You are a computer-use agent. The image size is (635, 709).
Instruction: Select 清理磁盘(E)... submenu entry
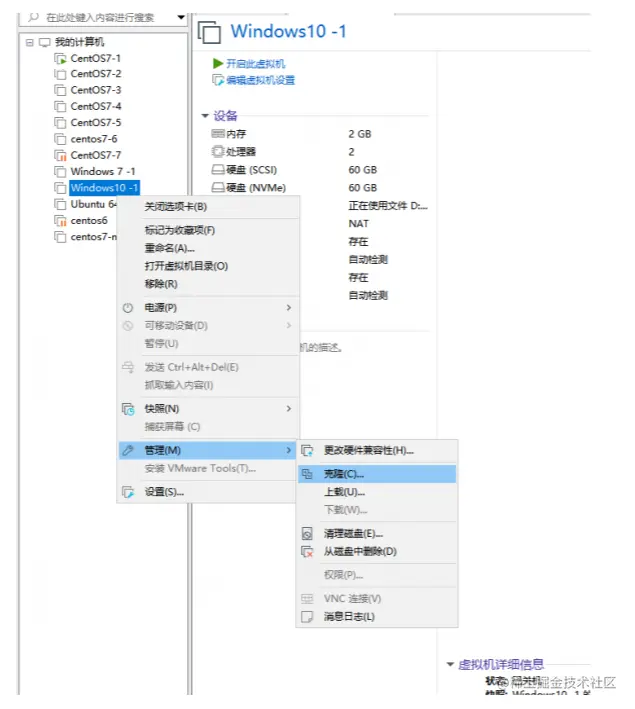point(377,534)
